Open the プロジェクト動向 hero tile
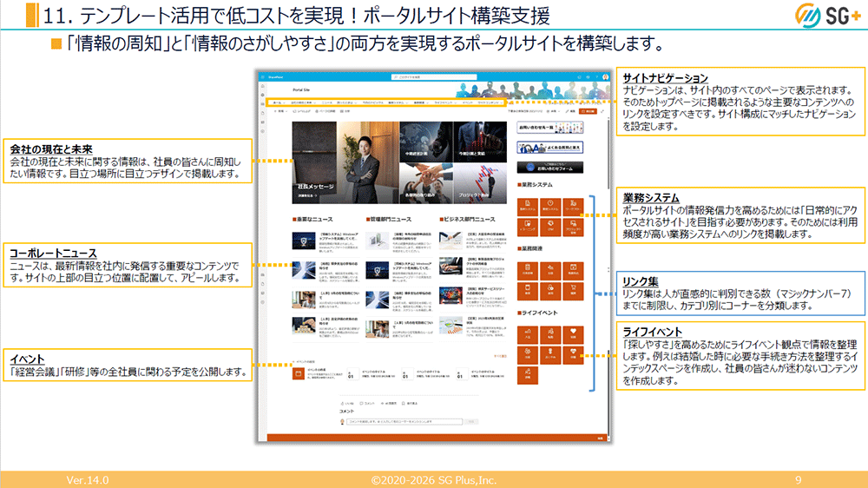The image size is (868, 488). click(479, 184)
